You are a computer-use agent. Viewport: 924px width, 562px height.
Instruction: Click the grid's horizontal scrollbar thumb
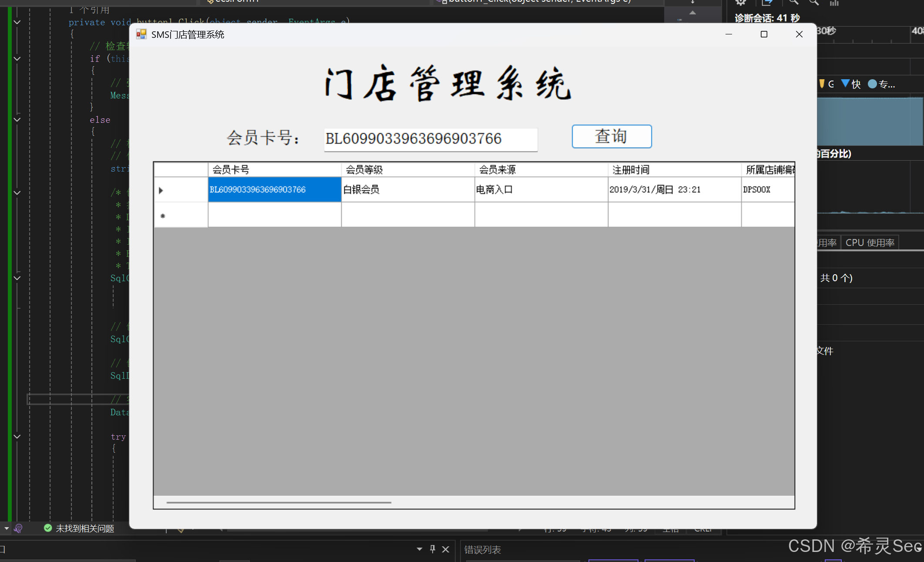279,502
